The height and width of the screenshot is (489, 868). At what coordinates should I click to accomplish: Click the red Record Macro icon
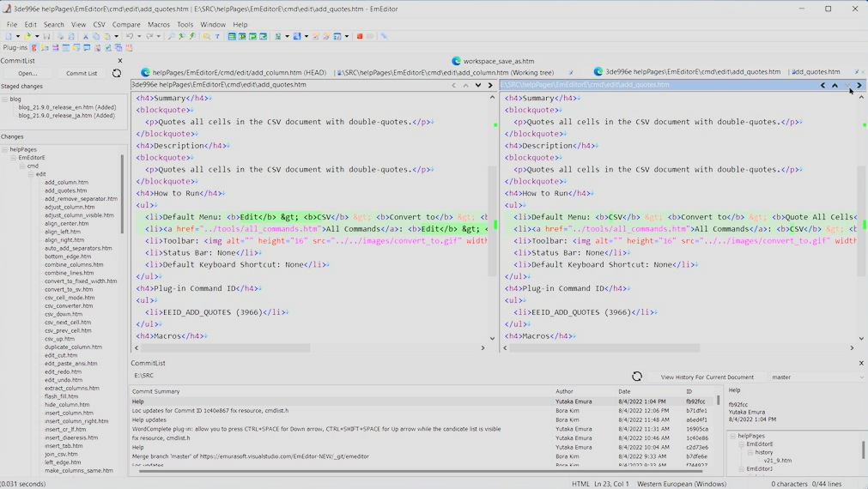pos(360,36)
